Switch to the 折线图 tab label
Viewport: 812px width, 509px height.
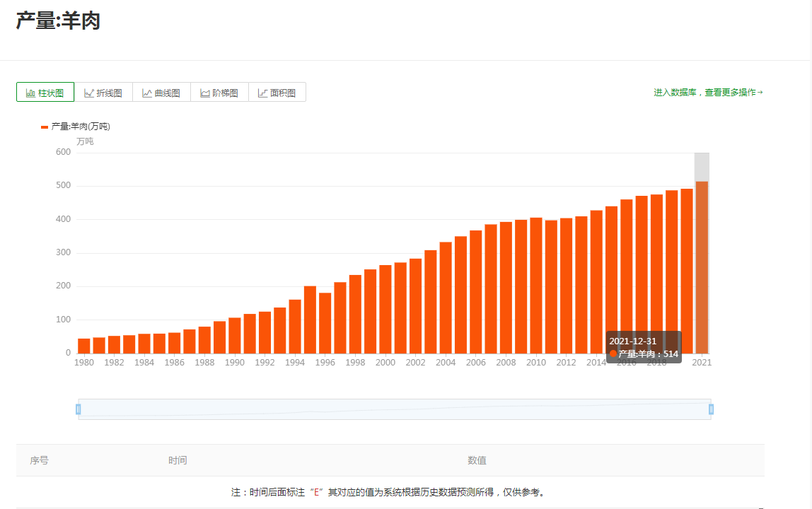tap(110, 93)
